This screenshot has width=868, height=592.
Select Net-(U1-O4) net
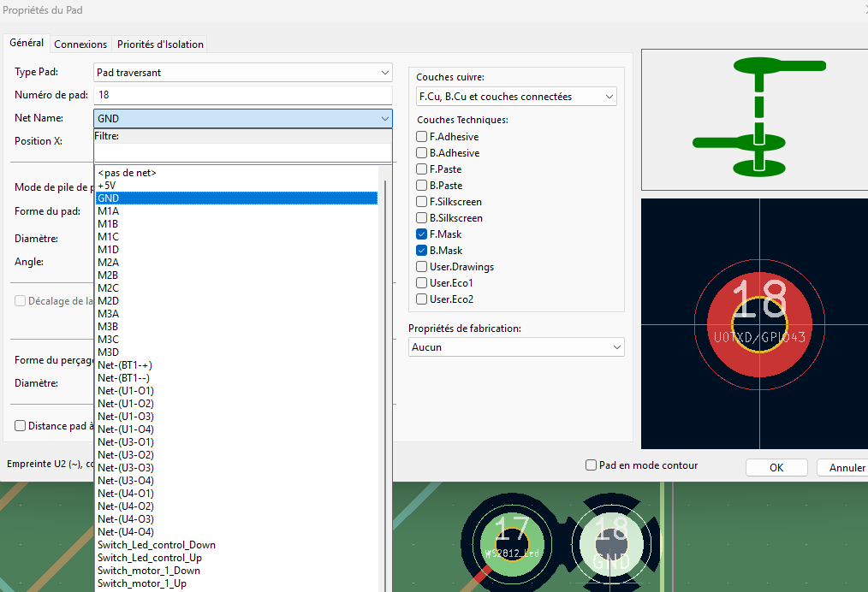click(236, 429)
